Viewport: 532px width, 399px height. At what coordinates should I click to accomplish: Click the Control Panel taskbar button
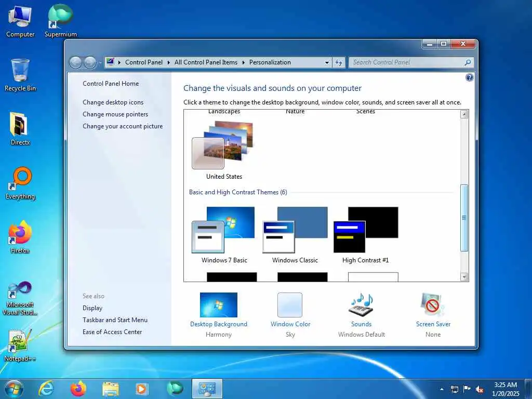pyautogui.click(x=207, y=389)
